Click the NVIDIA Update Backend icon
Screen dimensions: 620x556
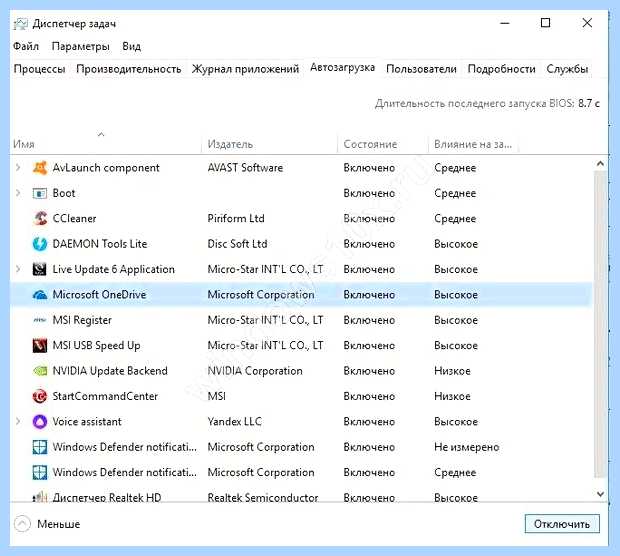[40, 371]
